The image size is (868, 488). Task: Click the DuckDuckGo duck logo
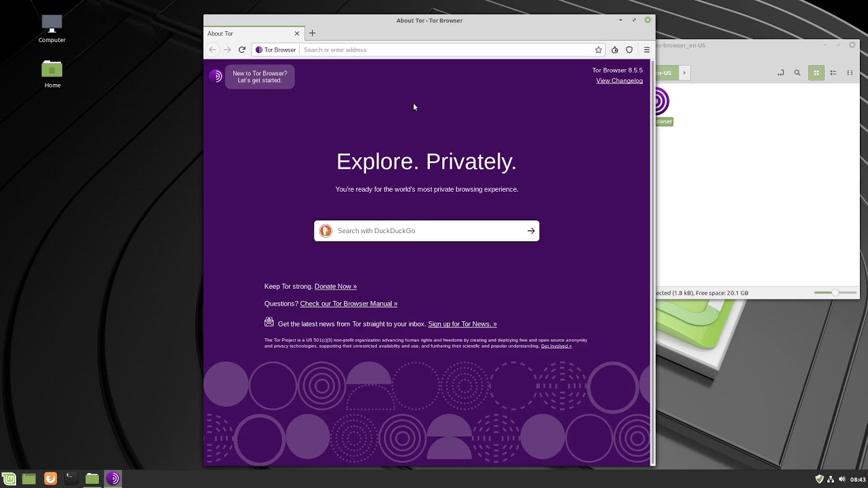(x=325, y=230)
